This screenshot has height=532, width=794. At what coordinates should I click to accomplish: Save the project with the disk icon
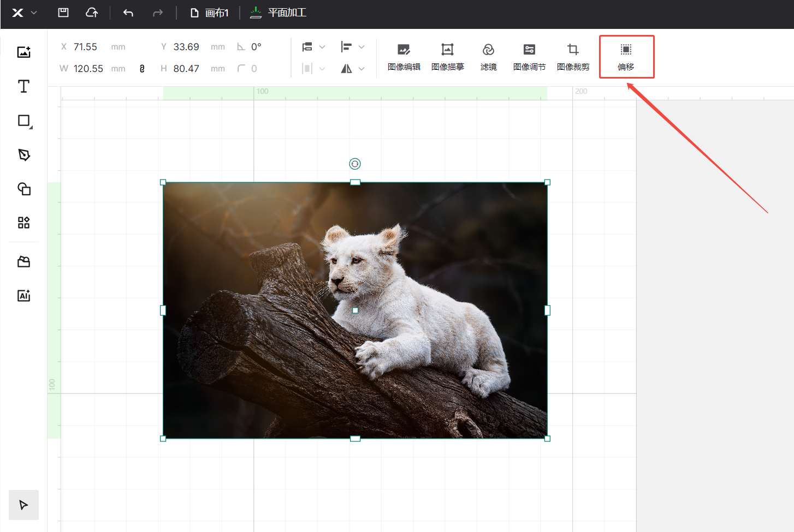pos(63,13)
